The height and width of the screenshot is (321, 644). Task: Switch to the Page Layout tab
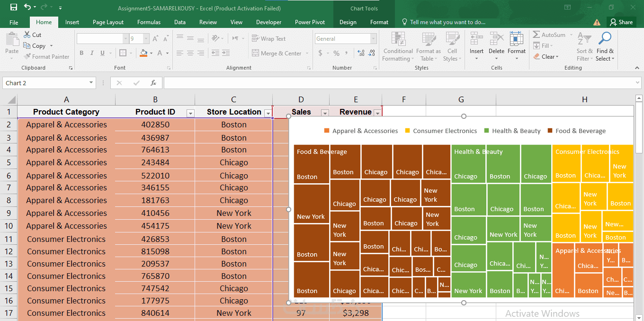(x=108, y=22)
